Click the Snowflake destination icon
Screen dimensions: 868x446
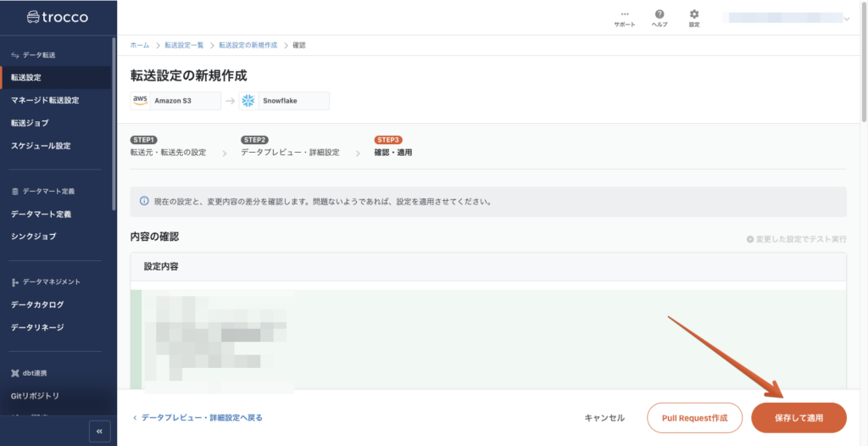pos(248,101)
